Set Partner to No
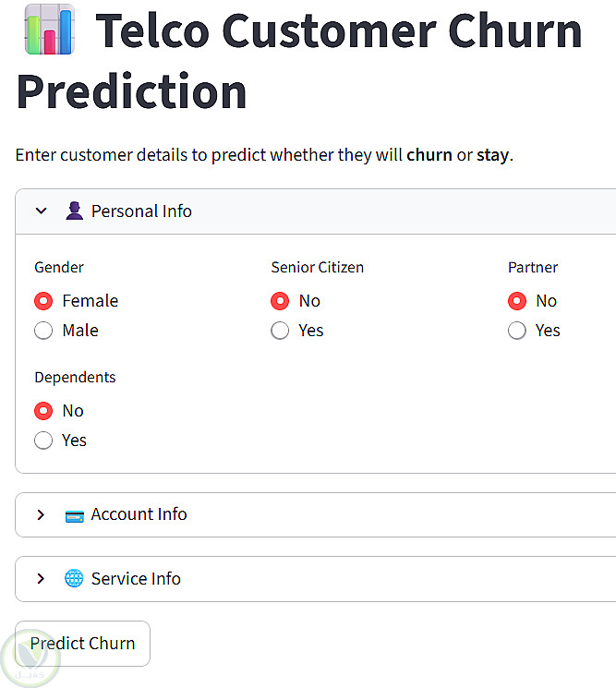This screenshot has height=688, width=616. [517, 301]
